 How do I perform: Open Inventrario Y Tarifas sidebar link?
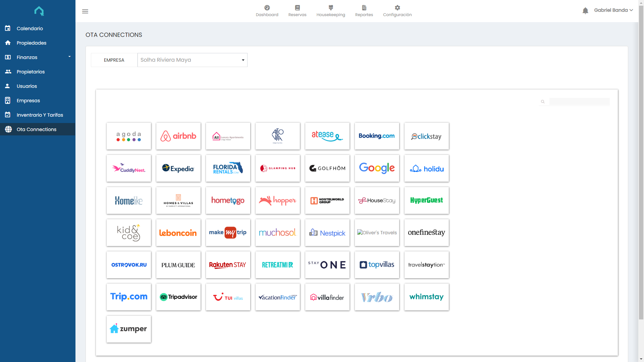click(40, 115)
